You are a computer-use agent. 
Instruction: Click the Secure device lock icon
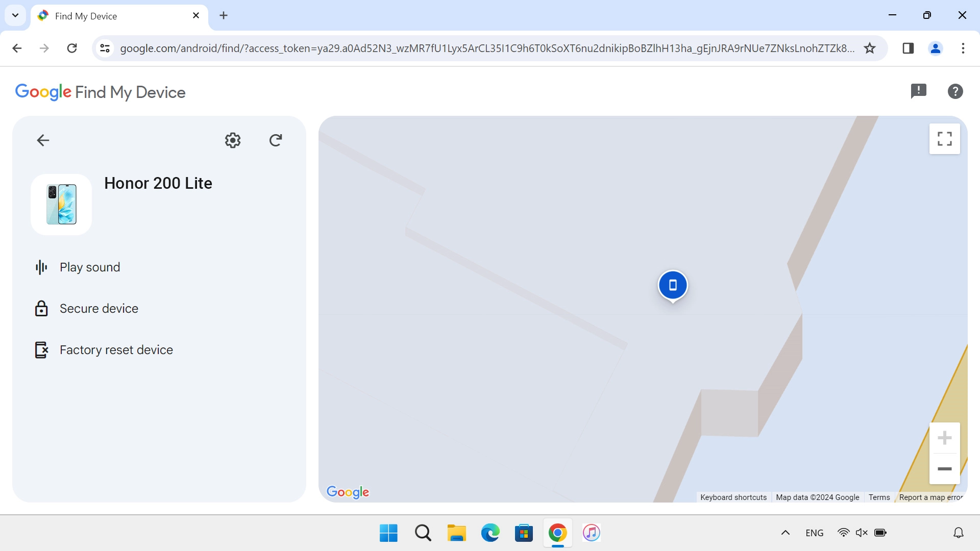41,308
